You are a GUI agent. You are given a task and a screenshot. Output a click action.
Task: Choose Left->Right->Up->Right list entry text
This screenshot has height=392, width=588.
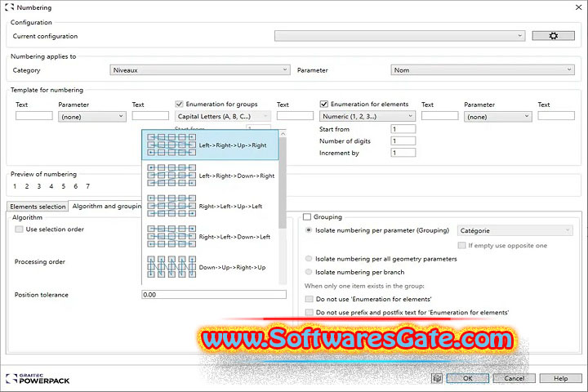(x=233, y=145)
